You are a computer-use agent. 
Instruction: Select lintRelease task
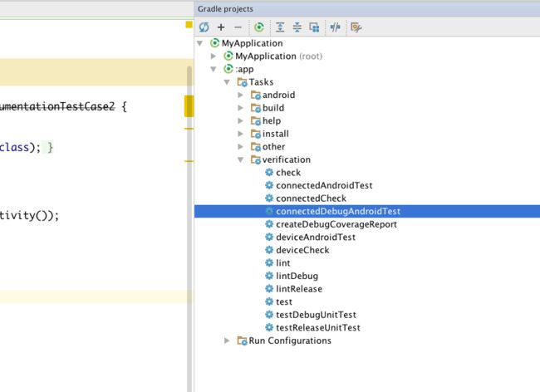pyautogui.click(x=299, y=289)
